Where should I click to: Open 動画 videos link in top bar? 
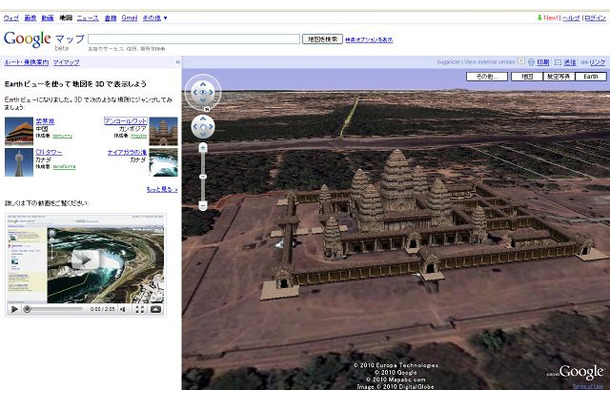click(x=47, y=18)
